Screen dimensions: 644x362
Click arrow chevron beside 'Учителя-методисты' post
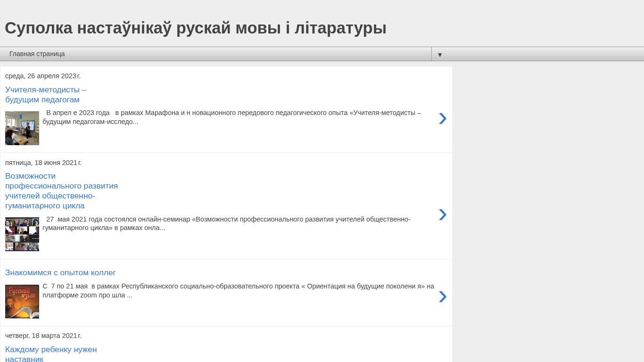442,118
